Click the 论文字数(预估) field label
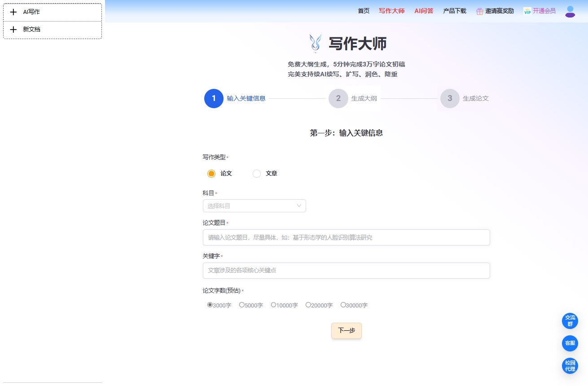This screenshot has width=588, height=386. (x=222, y=291)
